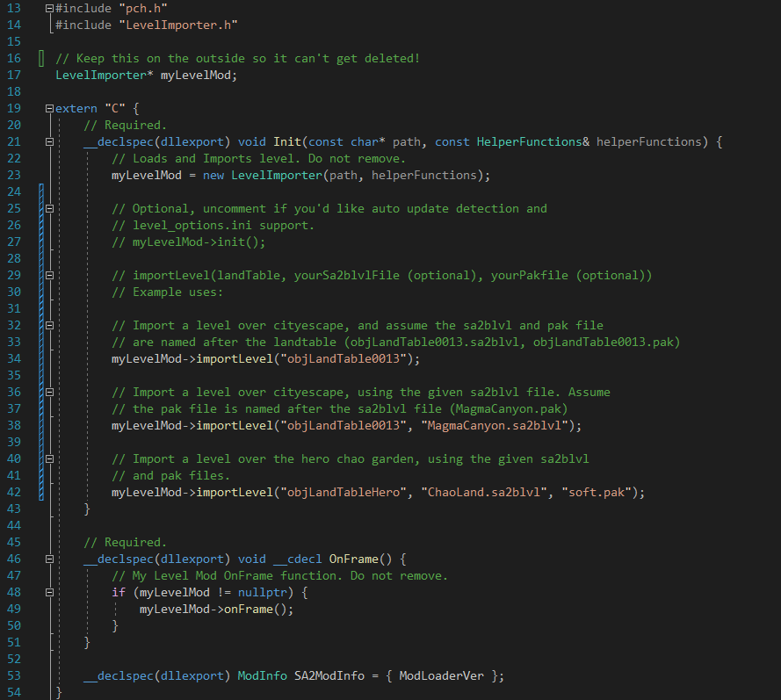Click the LevelImporter* type on line 17
Screen dimensions: 781x700
coord(104,76)
